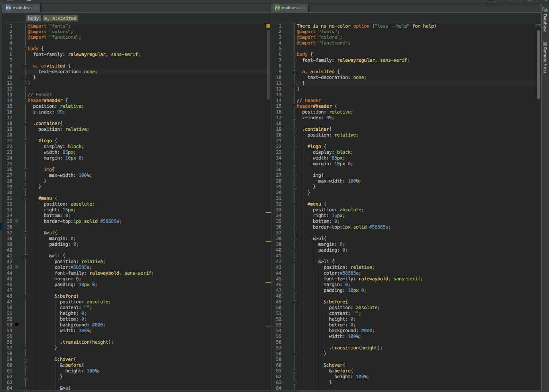Collapse the body block in main.less
The height and width of the screenshot is (392, 549).
pyautogui.click(x=25, y=49)
